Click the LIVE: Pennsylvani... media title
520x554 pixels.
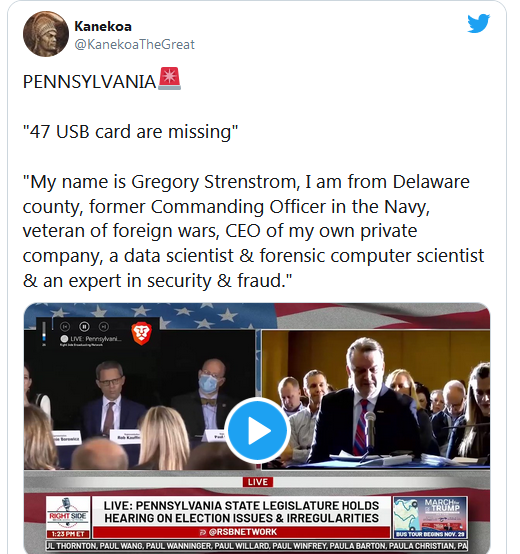[91, 338]
